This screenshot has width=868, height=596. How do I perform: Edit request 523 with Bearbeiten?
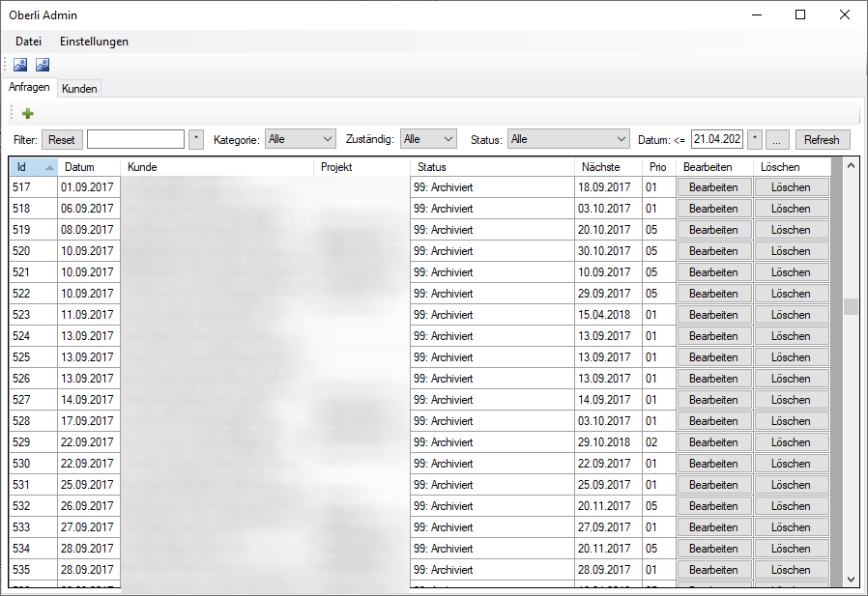pos(714,315)
